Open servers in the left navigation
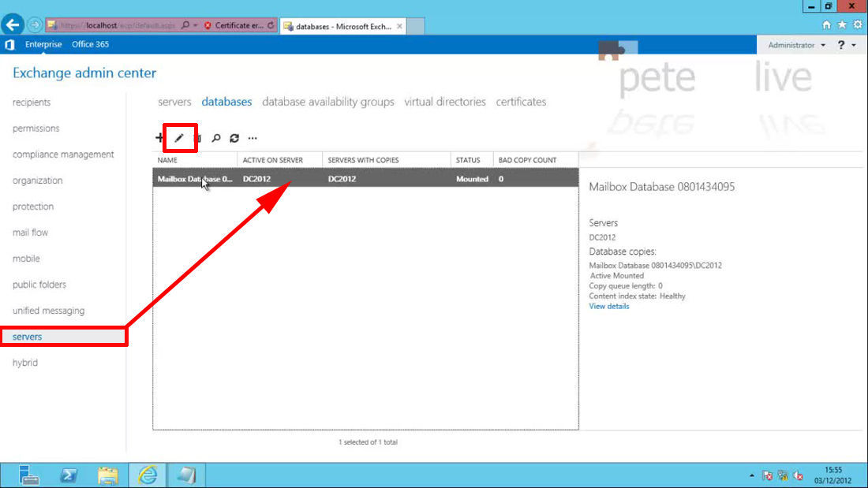868x488 pixels. [x=27, y=337]
